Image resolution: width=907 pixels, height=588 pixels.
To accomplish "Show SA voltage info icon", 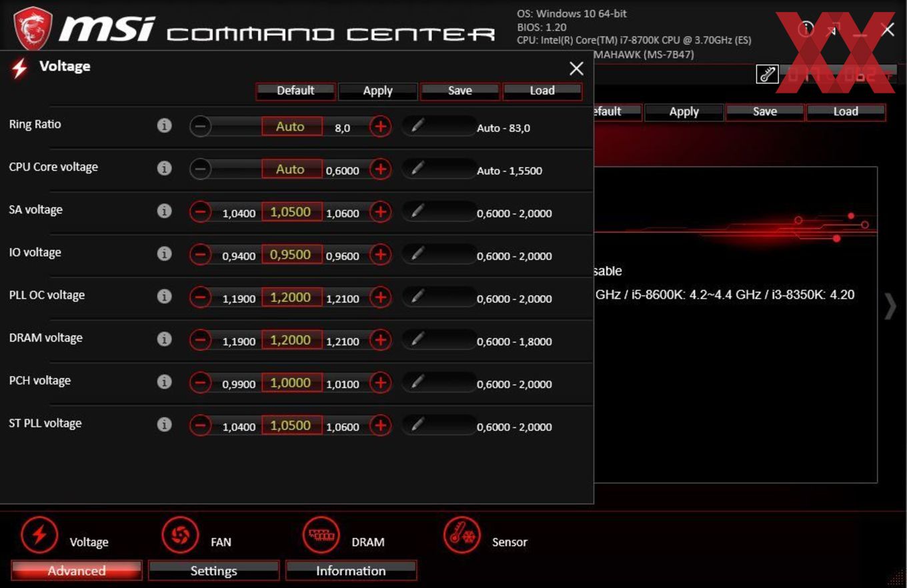I will tap(164, 211).
